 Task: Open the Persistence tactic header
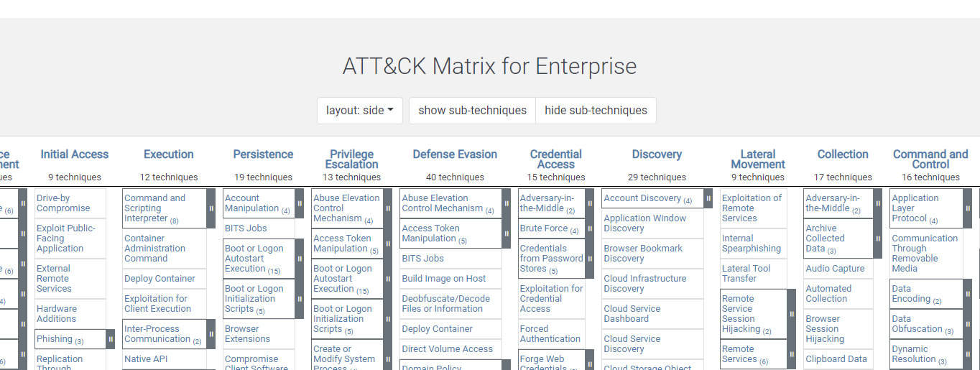(x=263, y=154)
